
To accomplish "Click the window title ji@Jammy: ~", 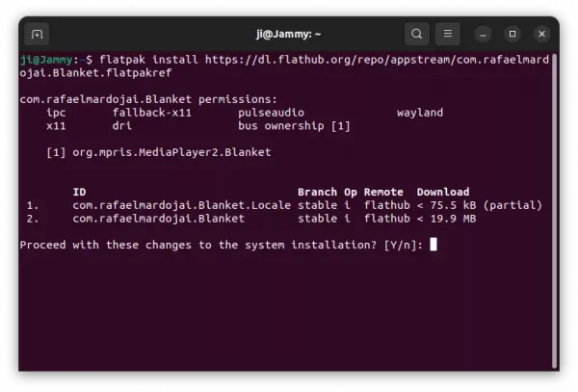I will point(289,34).
